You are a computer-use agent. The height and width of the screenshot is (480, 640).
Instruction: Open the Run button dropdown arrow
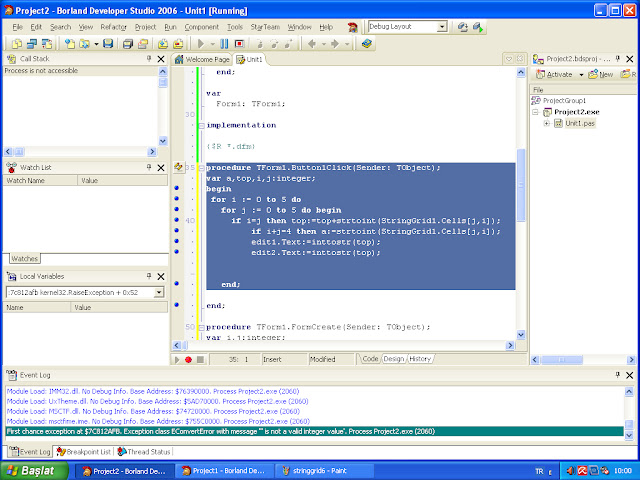click(212, 44)
